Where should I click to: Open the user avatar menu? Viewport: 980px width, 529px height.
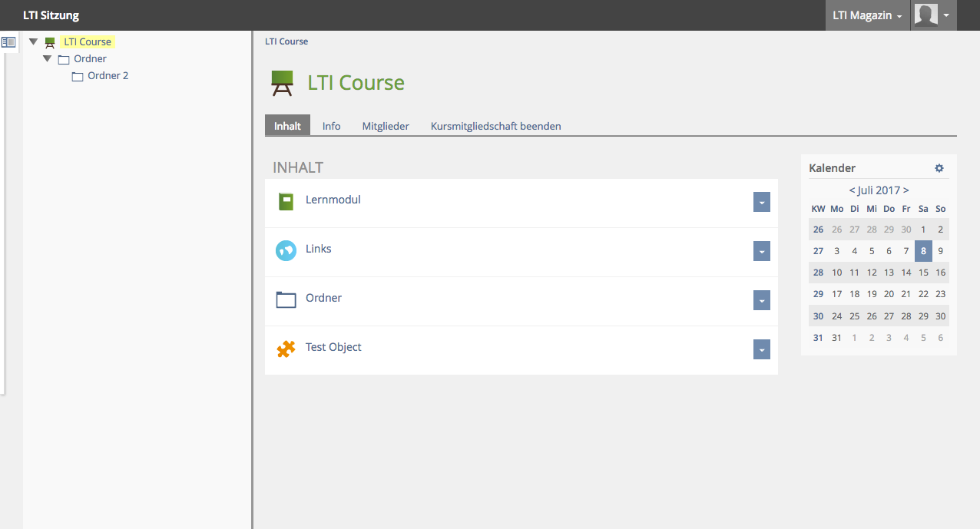[933, 15]
